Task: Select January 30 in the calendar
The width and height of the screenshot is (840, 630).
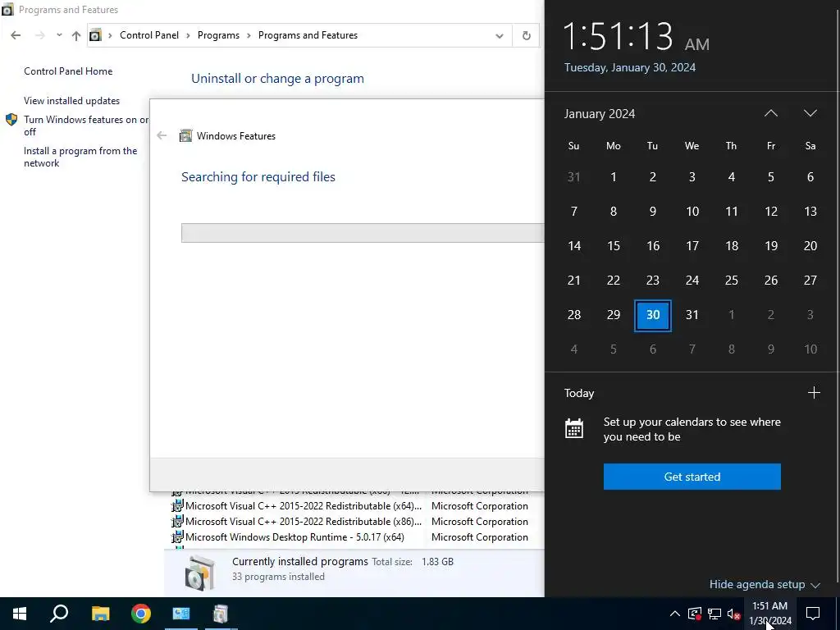Action: 652,315
